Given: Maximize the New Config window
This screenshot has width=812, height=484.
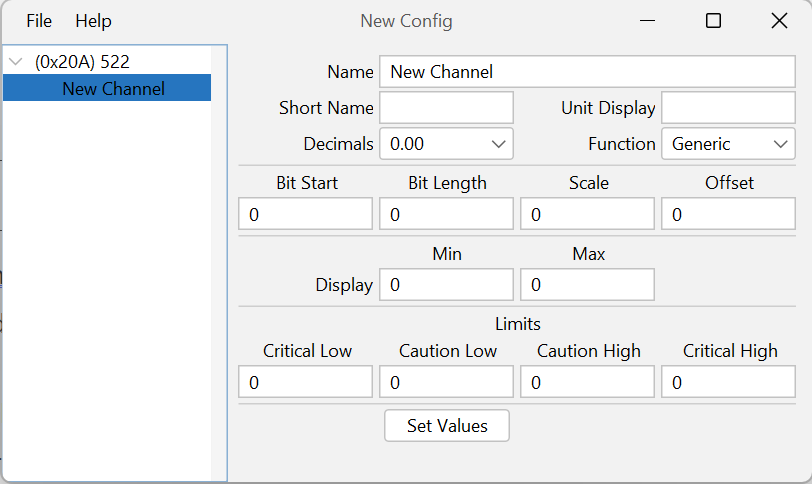Looking at the screenshot, I should [x=713, y=21].
